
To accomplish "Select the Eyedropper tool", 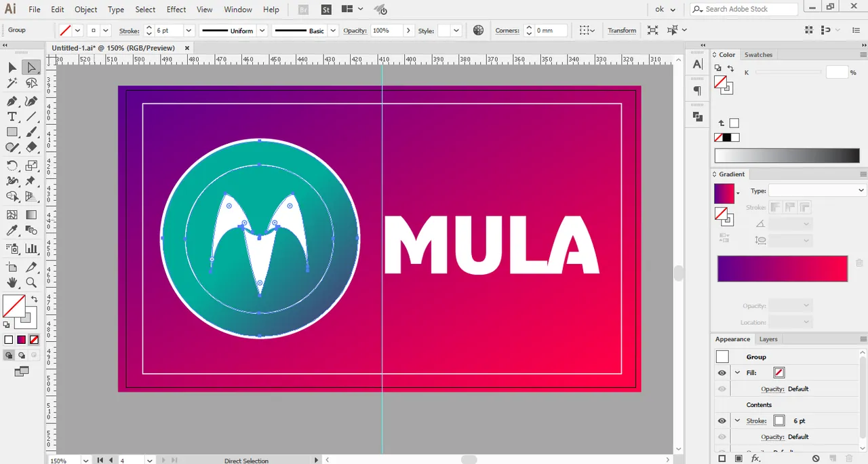I will coord(12,231).
